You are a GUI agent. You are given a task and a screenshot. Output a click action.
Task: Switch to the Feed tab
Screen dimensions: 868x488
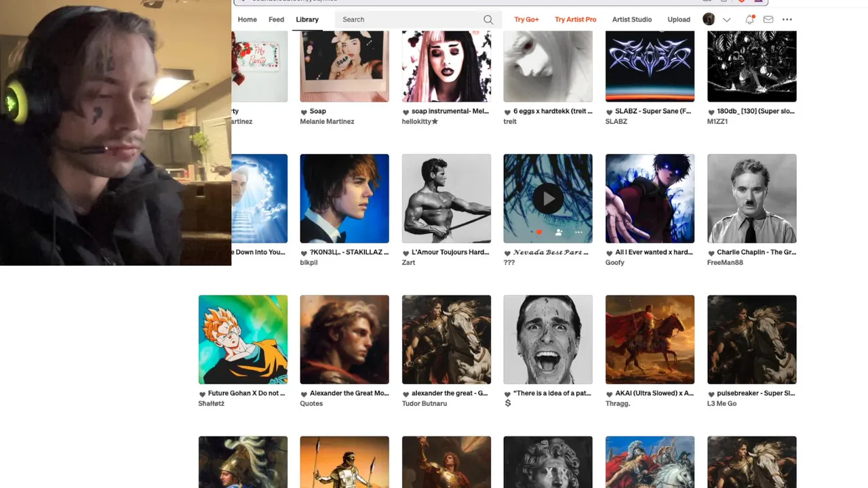point(276,20)
